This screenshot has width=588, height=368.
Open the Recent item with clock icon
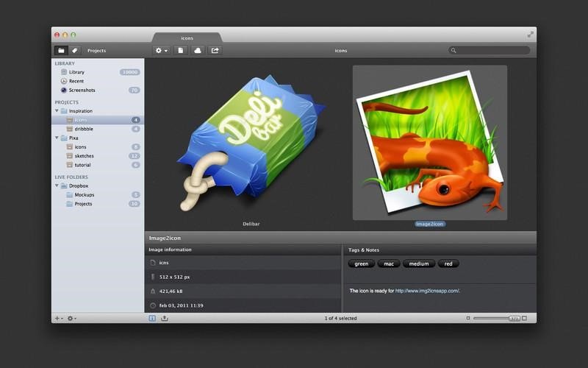click(x=98, y=81)
